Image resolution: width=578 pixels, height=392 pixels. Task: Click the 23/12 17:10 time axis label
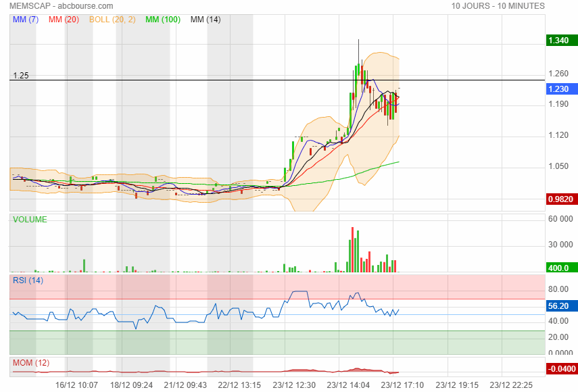[x=402, y=385]
